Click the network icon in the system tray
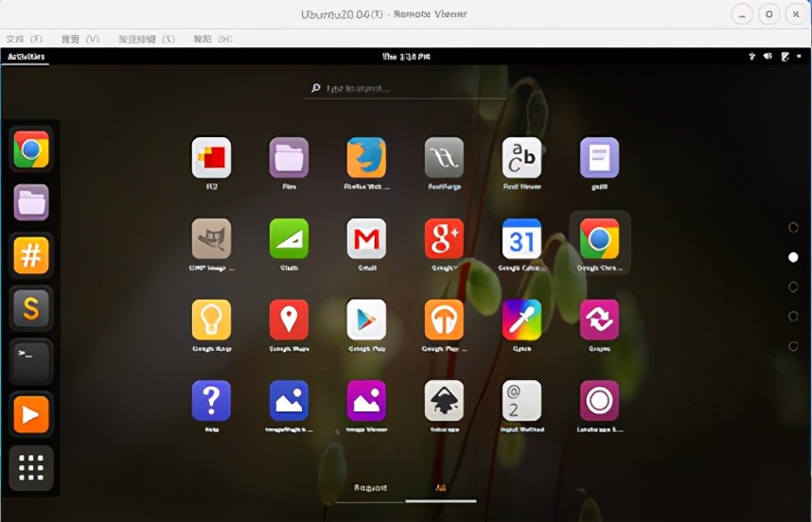 point(752,57)
